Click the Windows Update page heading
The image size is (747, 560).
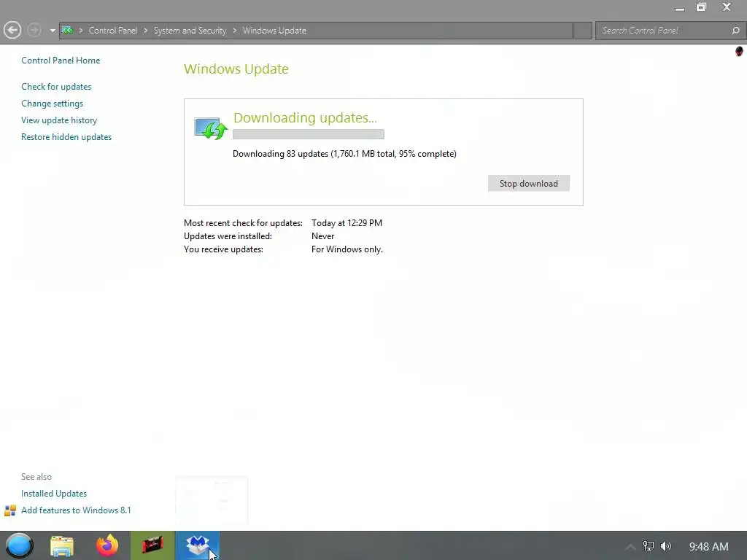(236, 69)
